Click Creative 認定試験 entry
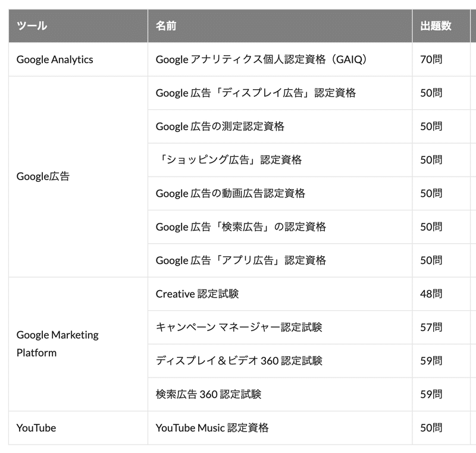This screenshot has height=453, width=476. (280, 294)
